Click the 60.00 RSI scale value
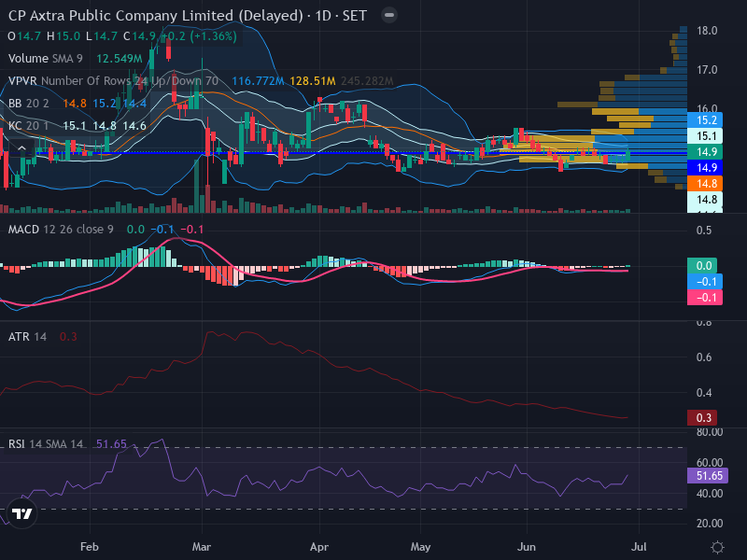This screenshot has height=560, width=747. [710, 463]
